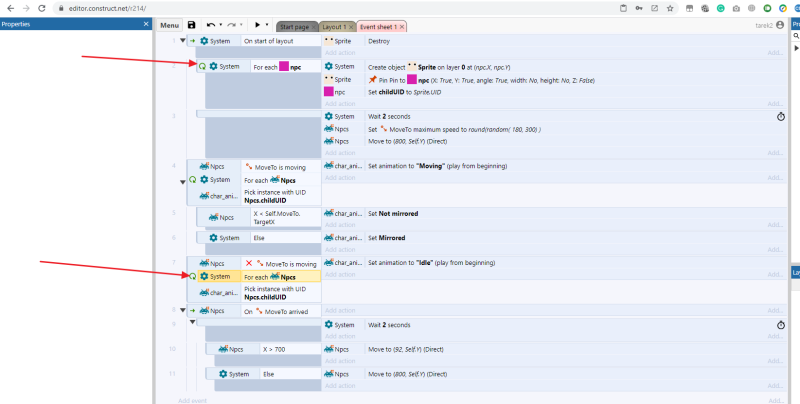The width and height of the screenshot is (800, 404).
Task: Select the Move to (92, Self.Y) action
Action: [576, 349]
